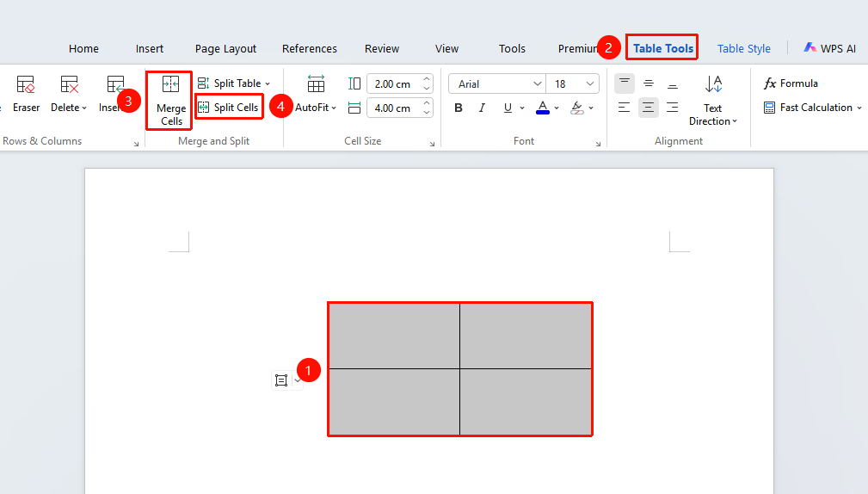Insert a Formula into the table
This screenshot has height=494, width=868.
(x=791, y=83)
